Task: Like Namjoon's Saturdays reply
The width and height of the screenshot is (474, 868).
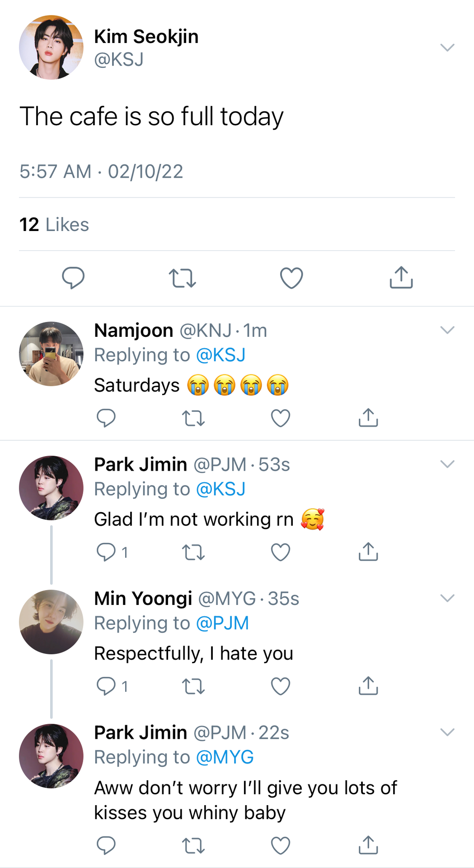Action: [281, 418]
